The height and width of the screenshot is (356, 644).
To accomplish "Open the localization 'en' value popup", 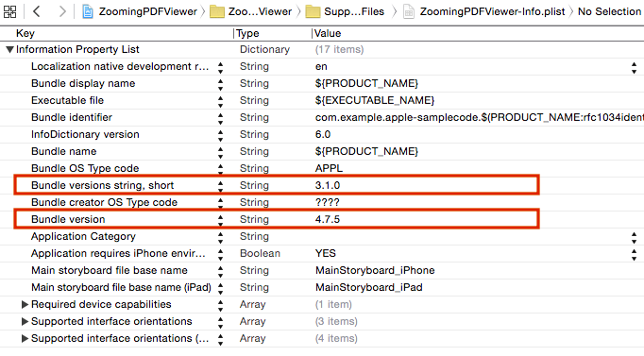I will point(635,67).
